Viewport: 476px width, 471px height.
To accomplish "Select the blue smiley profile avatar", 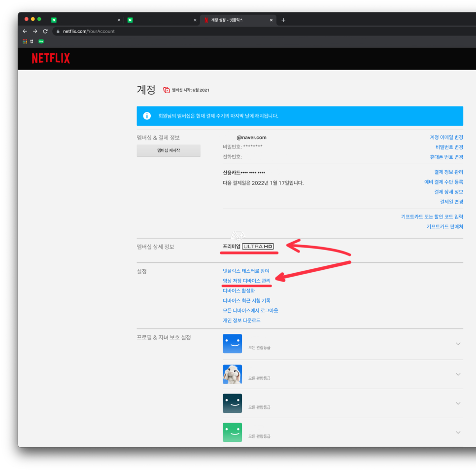I will click(x=232, y=344).
